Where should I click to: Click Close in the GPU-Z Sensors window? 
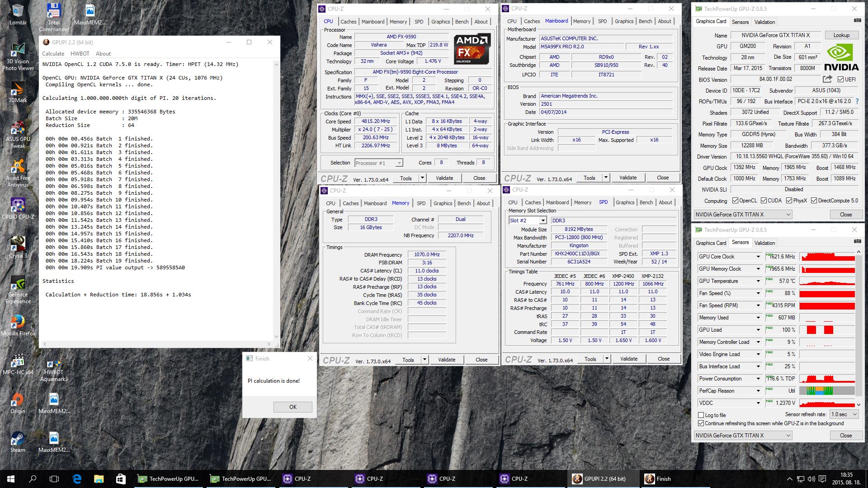pyautogui.click(x=845, y=436)
